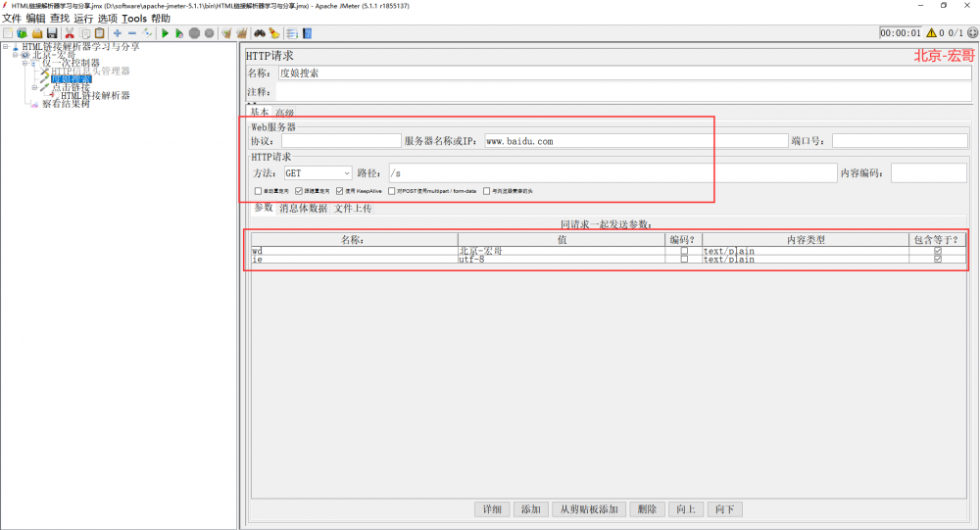Open the GET method dropdown
Image resolution: width=980 pixels, height=530 pixels.
click(318, 173)
